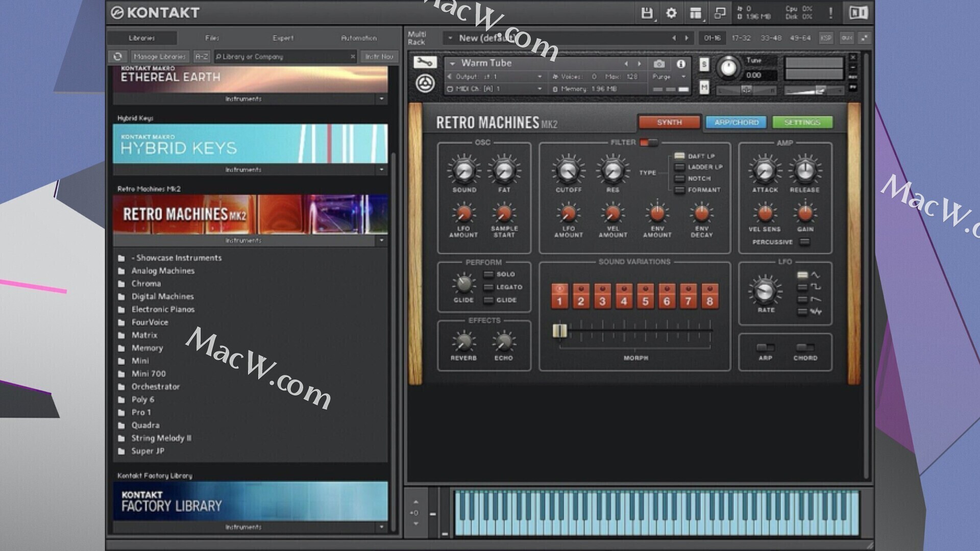Click the refresh libraries icon
The image size is (980, 551).
tap(118, 57)
